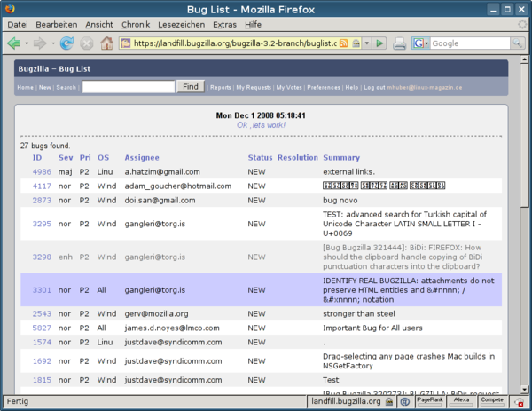Screen dimensions: 532x411
Task: Click the Alexa status bar indicator
Action: [461, 401]
